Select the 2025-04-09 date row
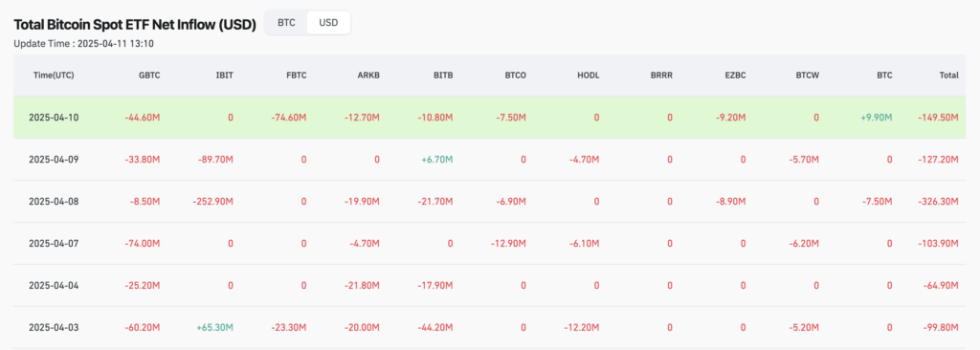This screenshot has width=980, height=350. point(489,160)
